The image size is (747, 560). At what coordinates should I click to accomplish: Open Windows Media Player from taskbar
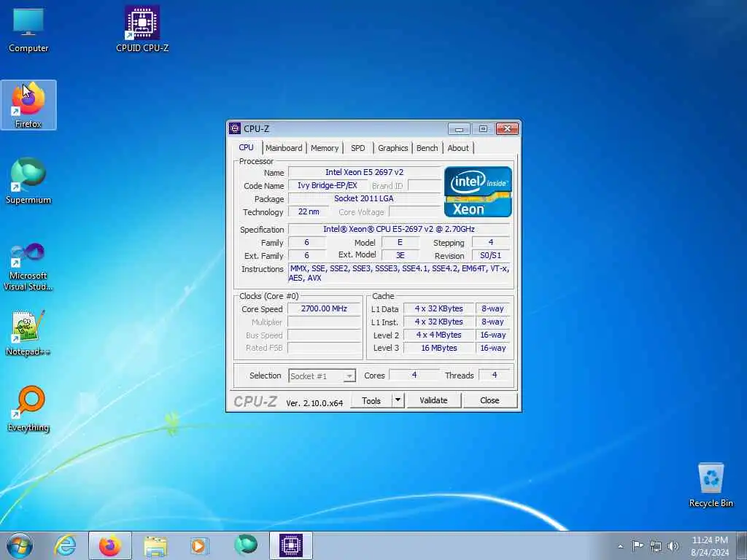click(198, 545)
